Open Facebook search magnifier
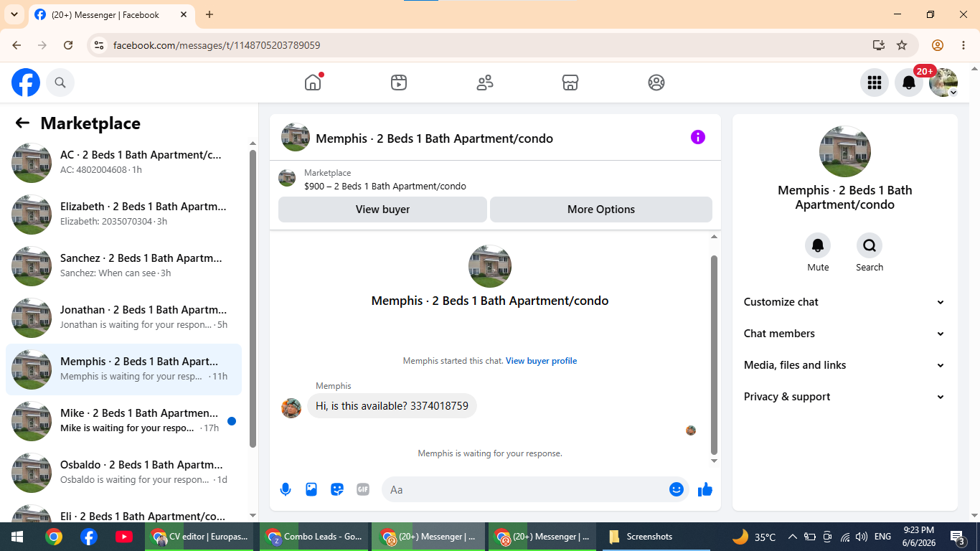This screenshot has height=551, width=980. tap(60, 83)
